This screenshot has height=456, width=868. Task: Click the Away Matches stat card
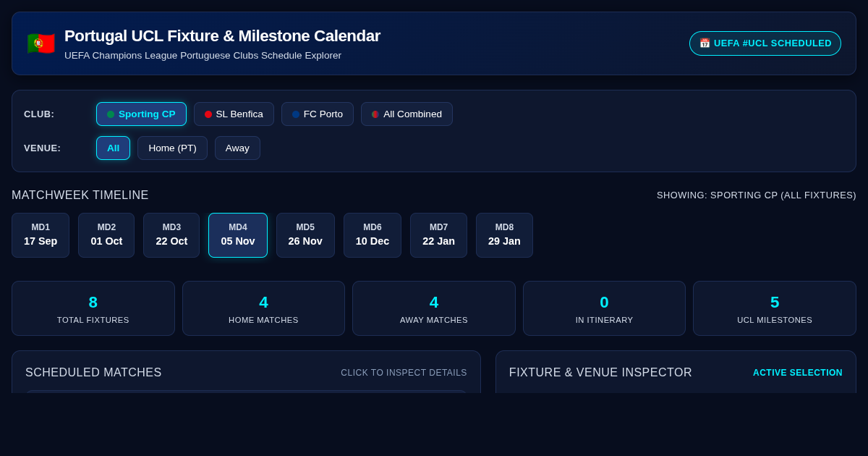[434, 308]
